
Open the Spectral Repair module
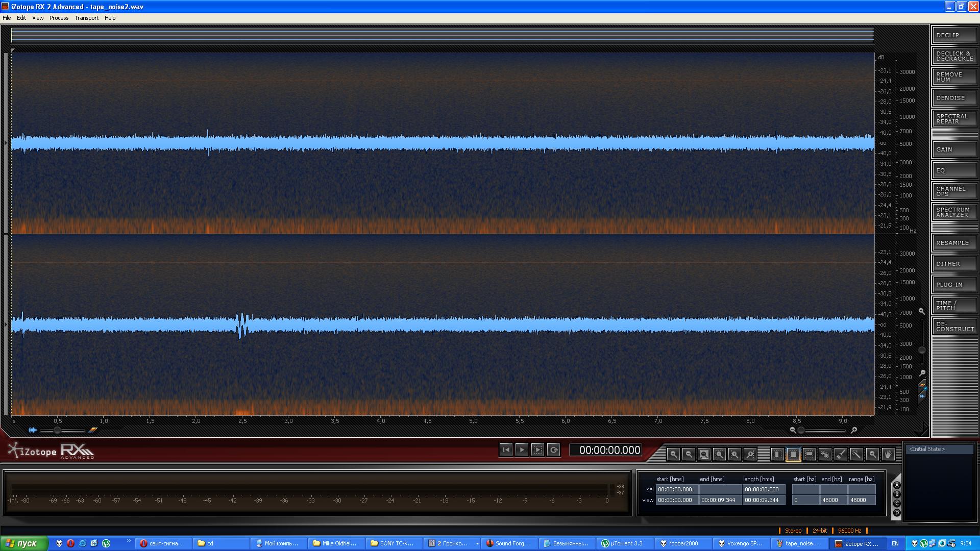click(954, 118)
